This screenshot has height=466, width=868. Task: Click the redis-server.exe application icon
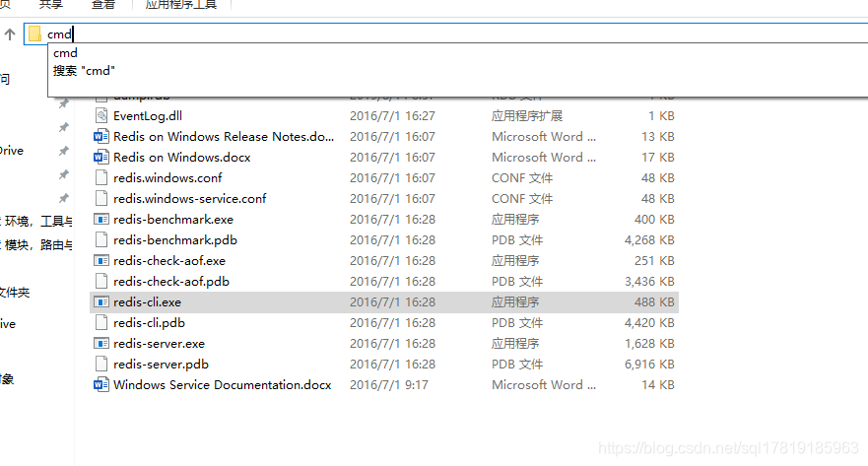[101, 344]
